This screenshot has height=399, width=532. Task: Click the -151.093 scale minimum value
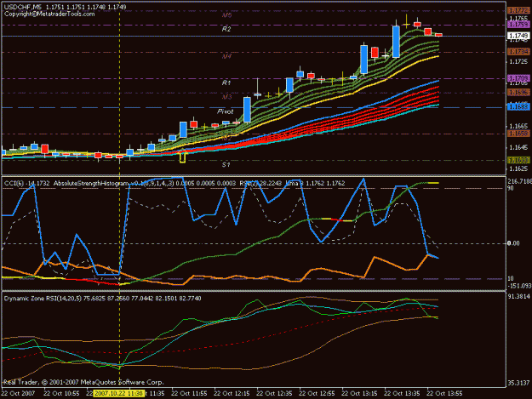[x=519, y=286]
